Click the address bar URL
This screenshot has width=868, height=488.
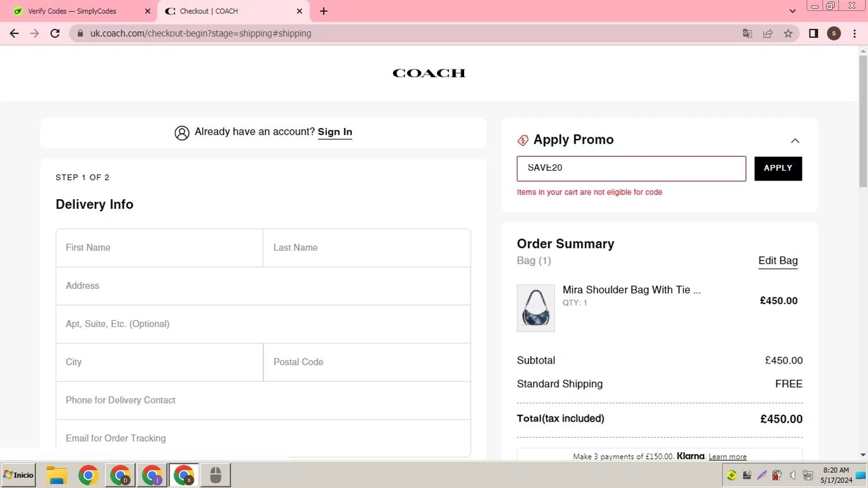[201, 34]
